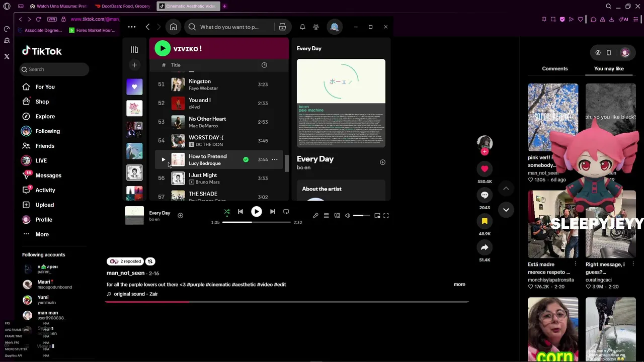Open more options for How to Pretend
Screen dimensions: 644x362
click(x=275, y=159)
